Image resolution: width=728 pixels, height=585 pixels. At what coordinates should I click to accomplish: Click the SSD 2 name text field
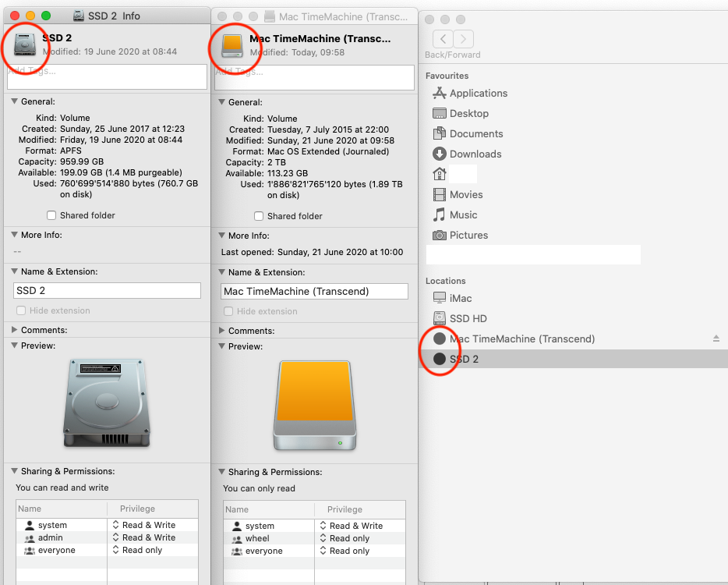click(x=107, y=290)
